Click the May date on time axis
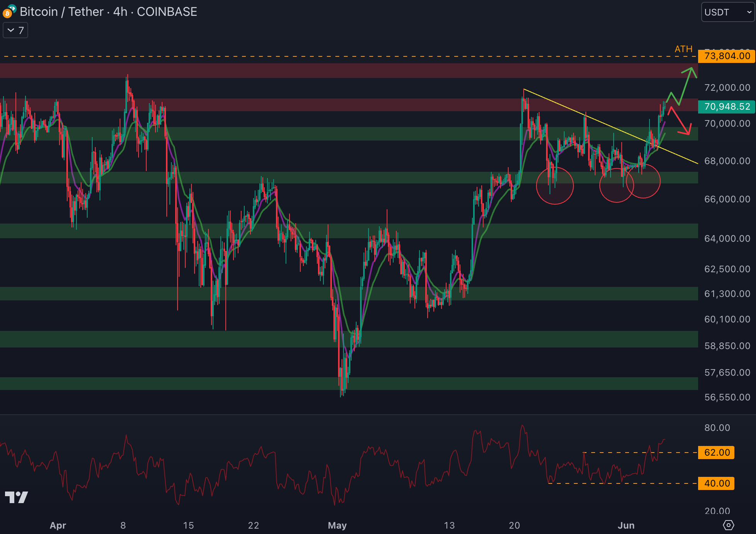 (337, 525)
